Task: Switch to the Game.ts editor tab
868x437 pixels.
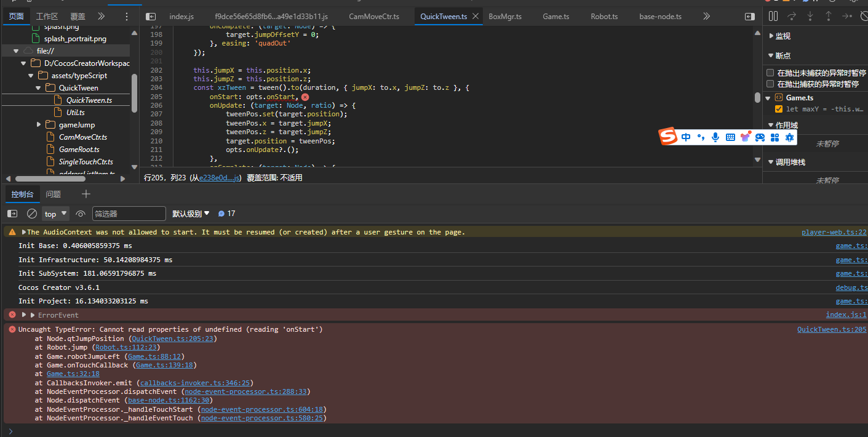Action: click(x=556, y=17)
